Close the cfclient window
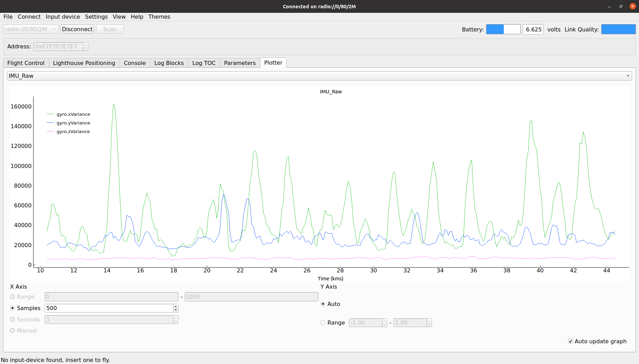The width and height of the screenshot is (639, 364). 632,6
